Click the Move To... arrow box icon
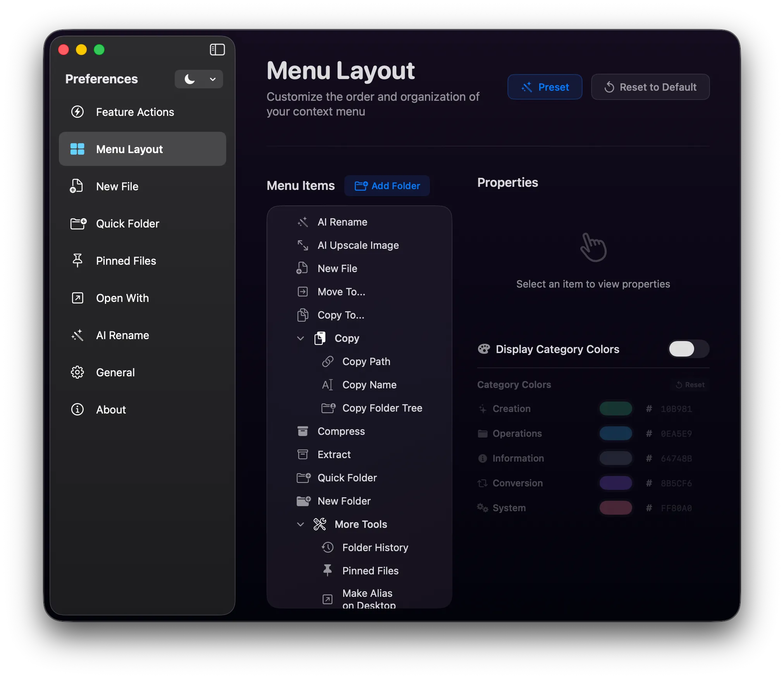Screen dimensions: 784x679 [x=303, y=292]
